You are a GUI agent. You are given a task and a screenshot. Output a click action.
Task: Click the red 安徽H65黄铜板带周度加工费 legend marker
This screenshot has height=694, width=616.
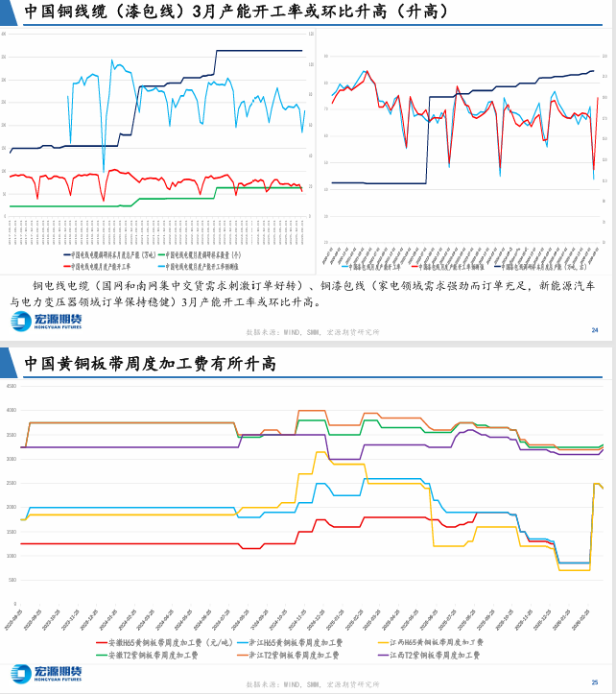(x=102, y=642)
